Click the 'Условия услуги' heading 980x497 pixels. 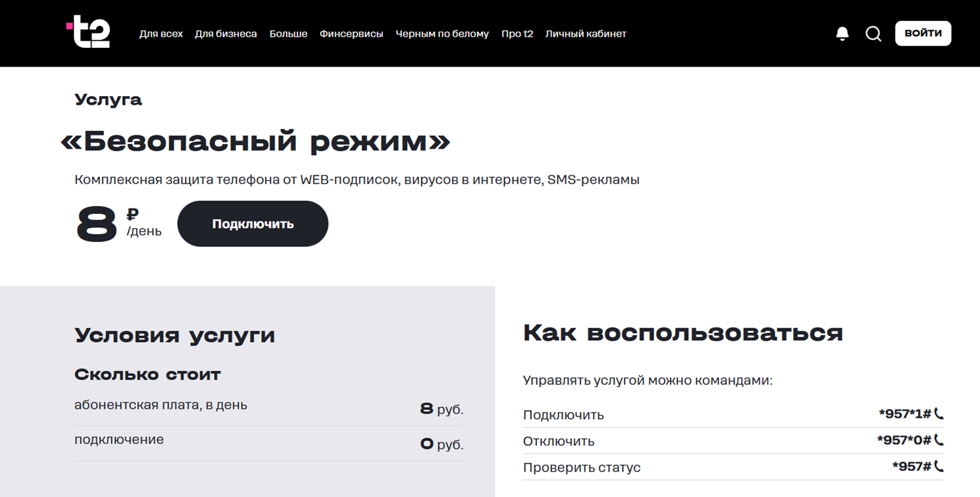(174, 335)
